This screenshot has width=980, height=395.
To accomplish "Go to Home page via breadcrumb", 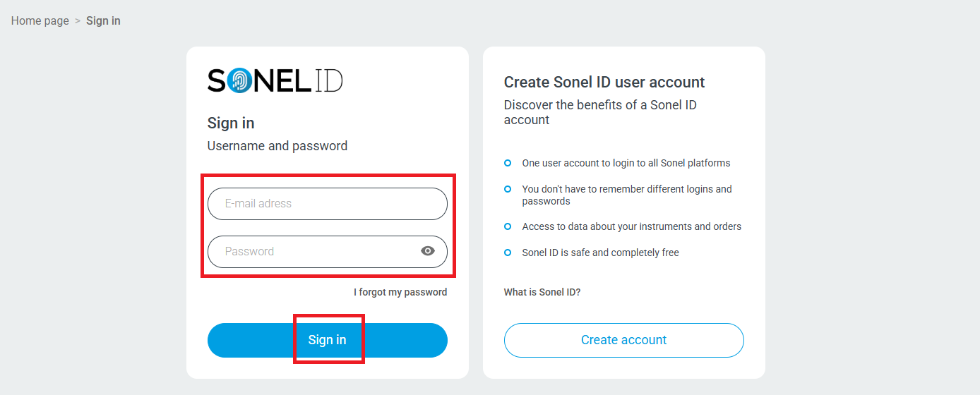I will tap(40, 21).
